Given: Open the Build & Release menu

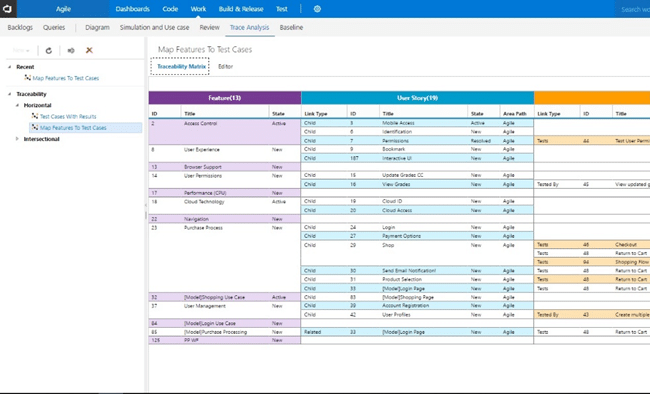Looking at the screenshot, I should 241,9.
